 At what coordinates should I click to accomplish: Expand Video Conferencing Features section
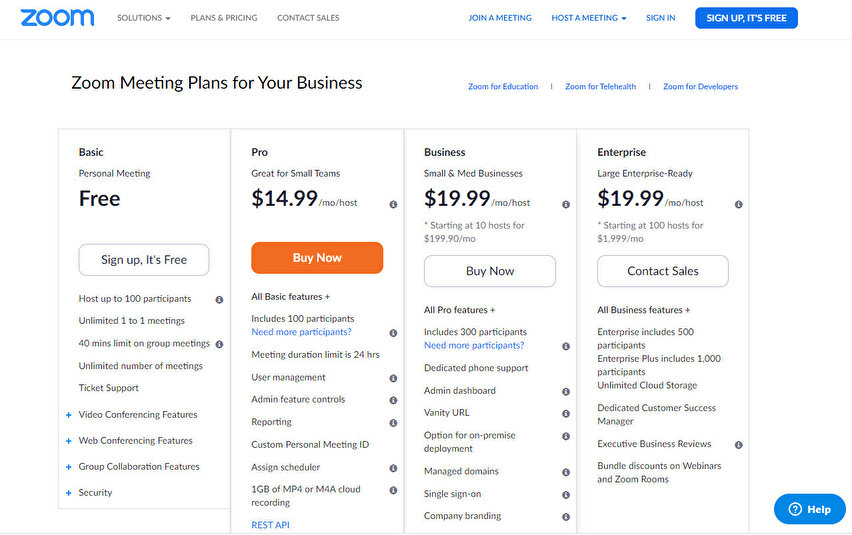point(137,415)
